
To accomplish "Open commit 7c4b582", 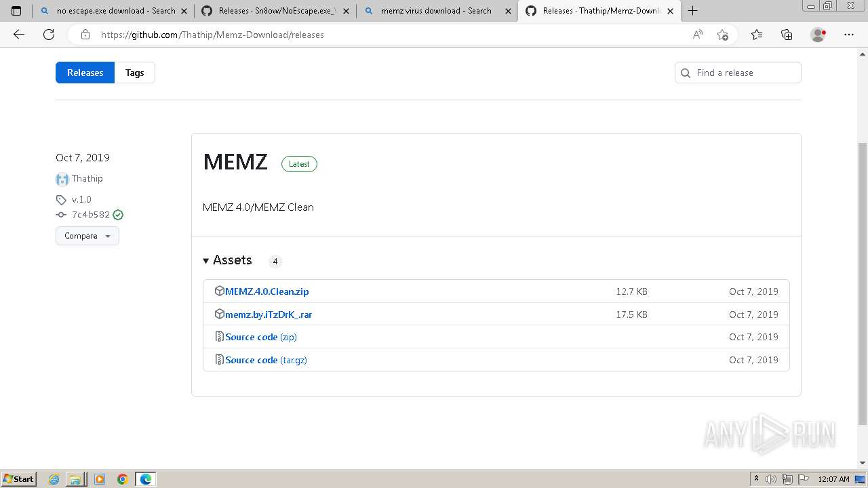I will tap(91, 215).
